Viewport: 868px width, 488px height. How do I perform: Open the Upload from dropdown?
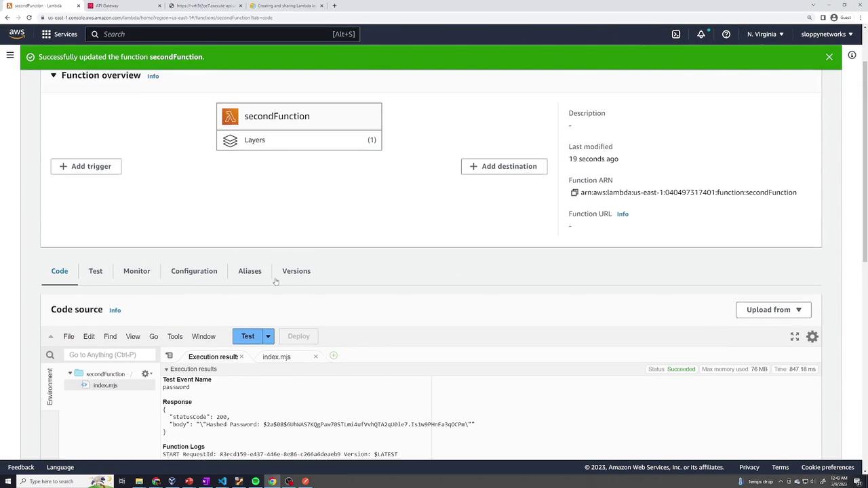[x=774, y=310]
